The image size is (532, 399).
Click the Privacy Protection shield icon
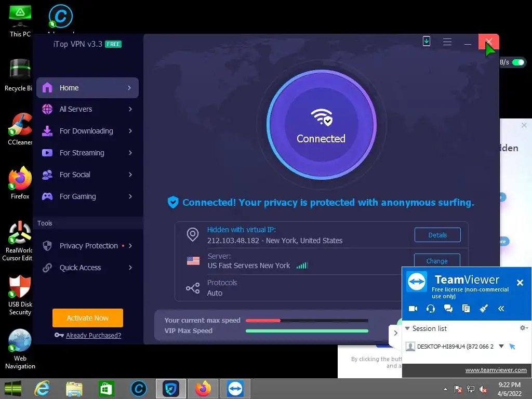[x=47, y=246]
